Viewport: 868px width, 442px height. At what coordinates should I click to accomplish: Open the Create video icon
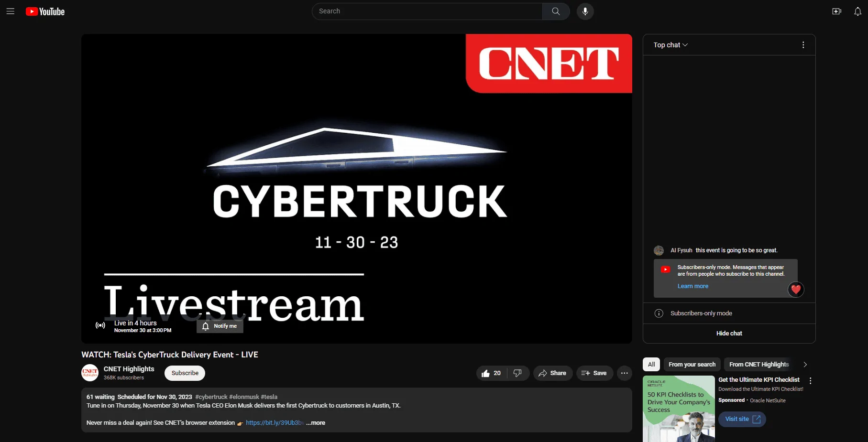(x=836, y=11)
